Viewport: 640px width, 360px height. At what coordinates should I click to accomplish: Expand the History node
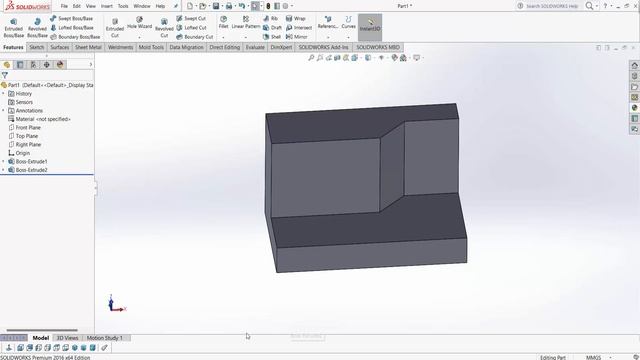click(x=3, y=93)
